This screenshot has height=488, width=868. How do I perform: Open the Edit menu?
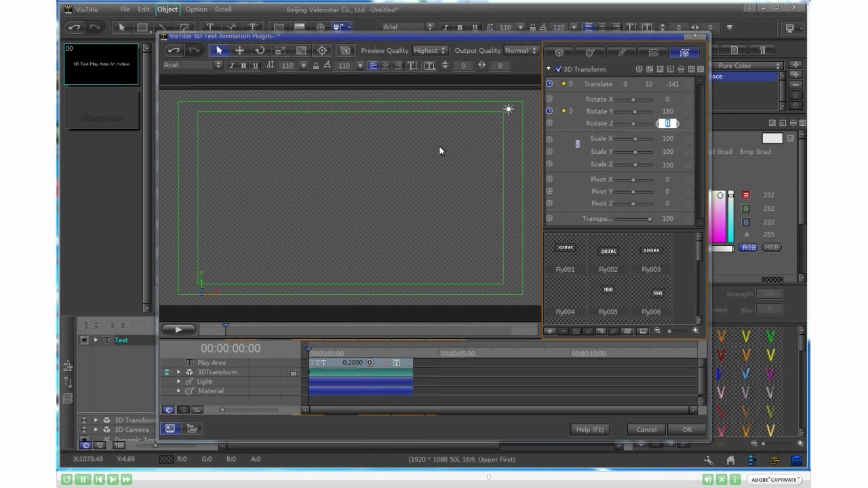144,9
